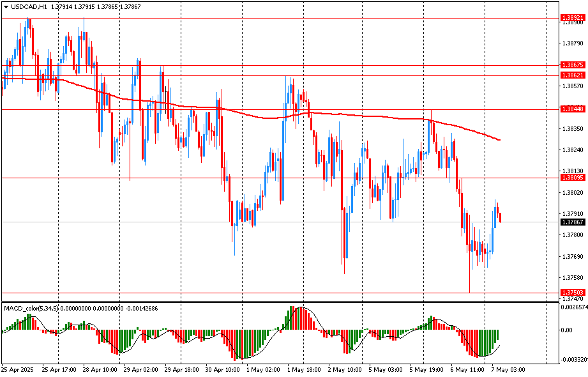Select the red 1.38675 price level label

572,65
